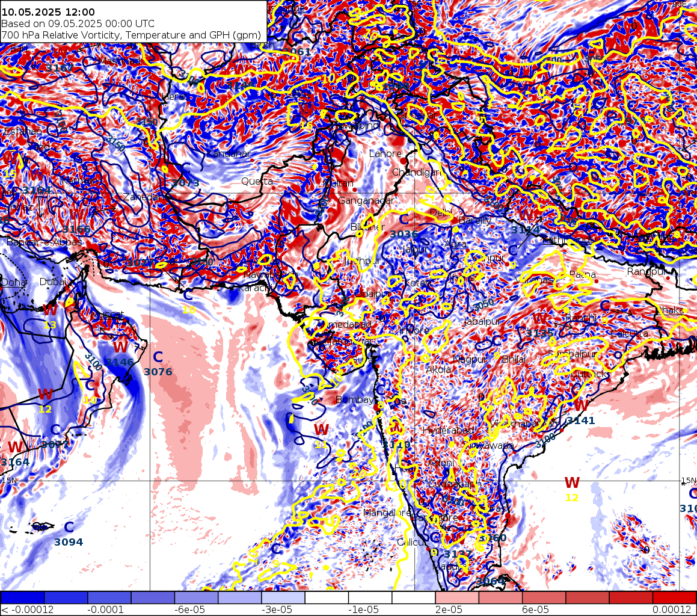Image resolution: width=697 pixels, height=616 pixels.
Task: Click the GPH value '3094'
Action: [69, 542]
